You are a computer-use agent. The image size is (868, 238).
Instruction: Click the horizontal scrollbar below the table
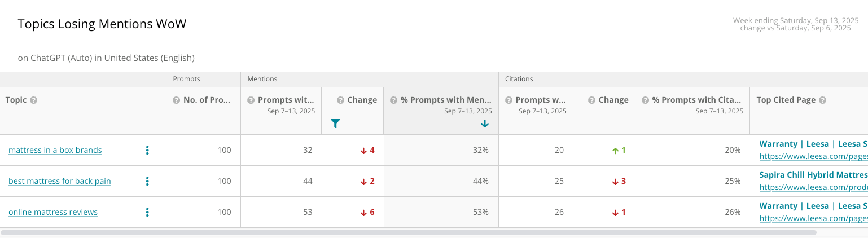coord(409,232)
